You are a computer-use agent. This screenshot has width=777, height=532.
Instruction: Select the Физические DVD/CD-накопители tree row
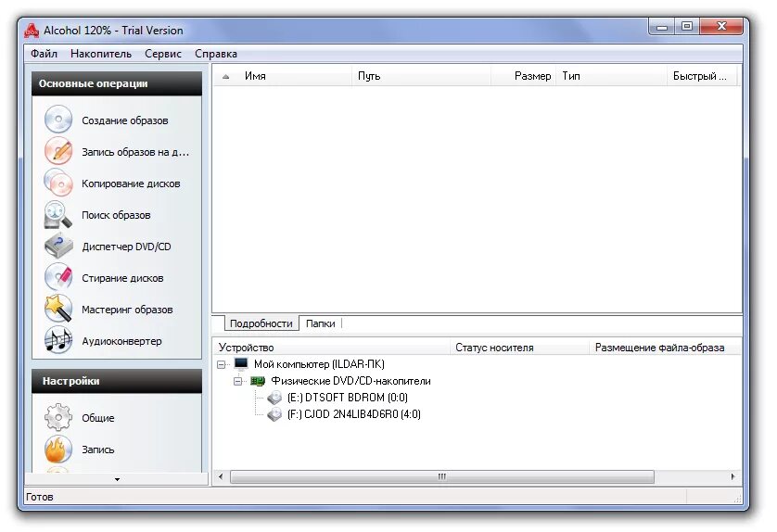pos(350,381)
